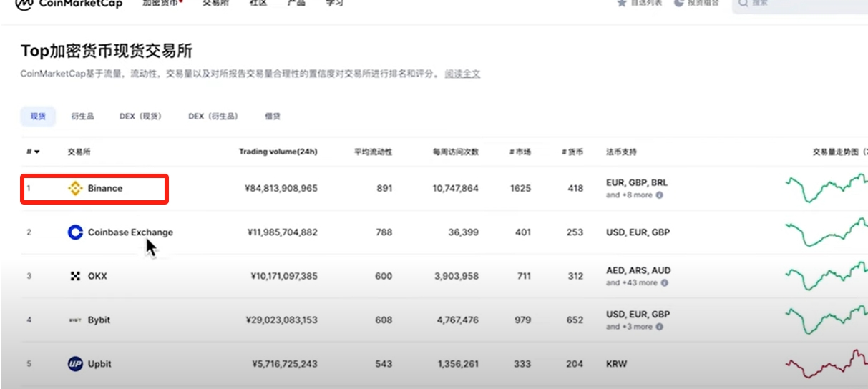Screen dimensions: 868x389
Task: Sort by # 货币 column
Action: click(x=572, y=152)
